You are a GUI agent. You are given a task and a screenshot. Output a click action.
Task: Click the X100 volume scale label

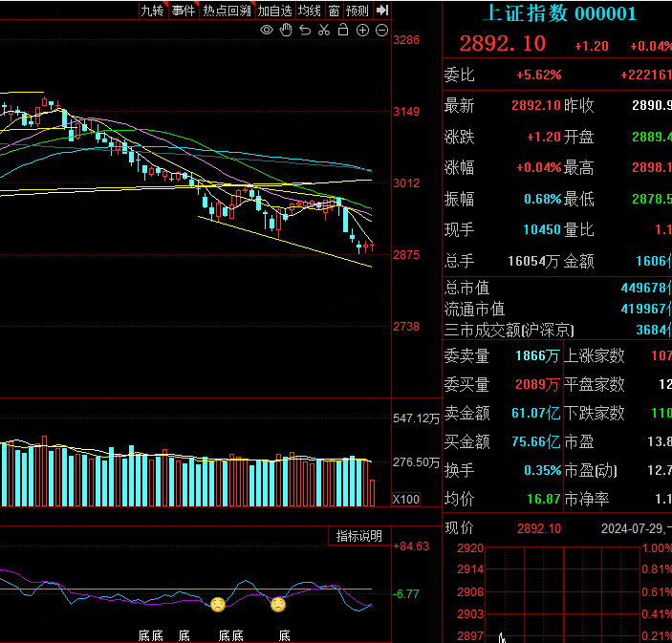[x=406, y=499]
